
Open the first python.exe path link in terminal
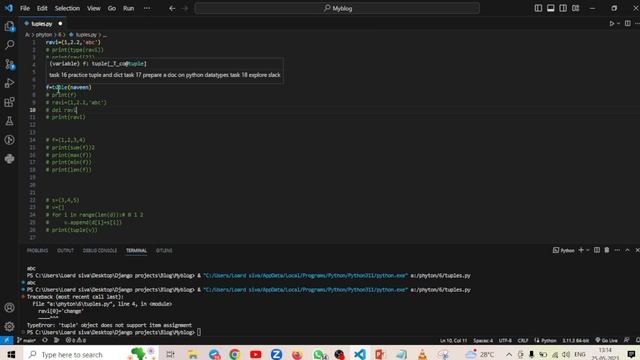click(305, 276)
